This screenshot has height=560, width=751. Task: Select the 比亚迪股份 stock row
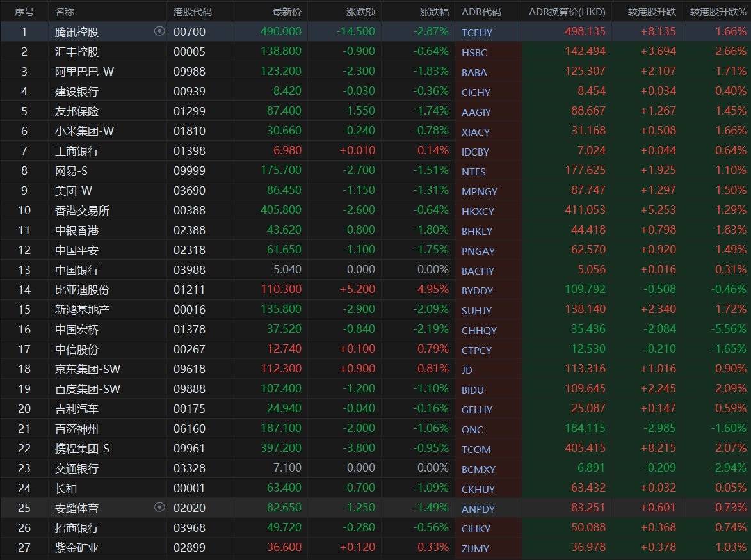point(82,290)
